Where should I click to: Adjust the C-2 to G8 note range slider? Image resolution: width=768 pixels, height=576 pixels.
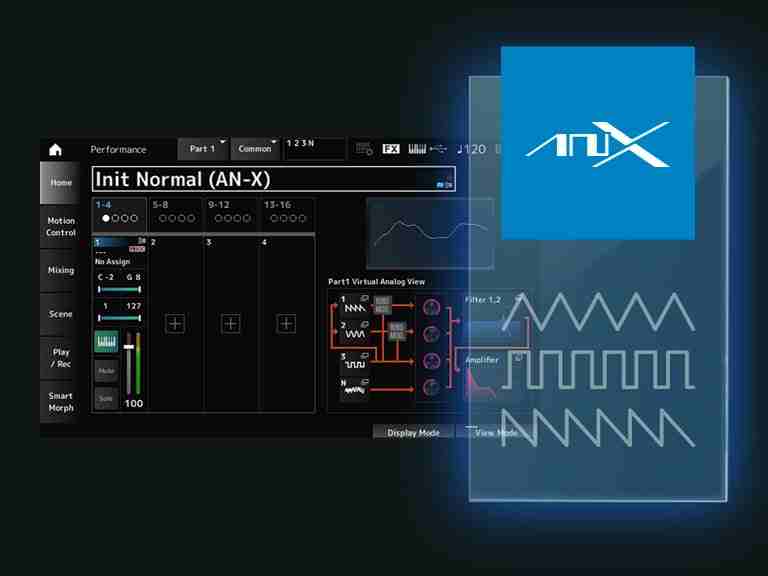[x=120, y=289]
